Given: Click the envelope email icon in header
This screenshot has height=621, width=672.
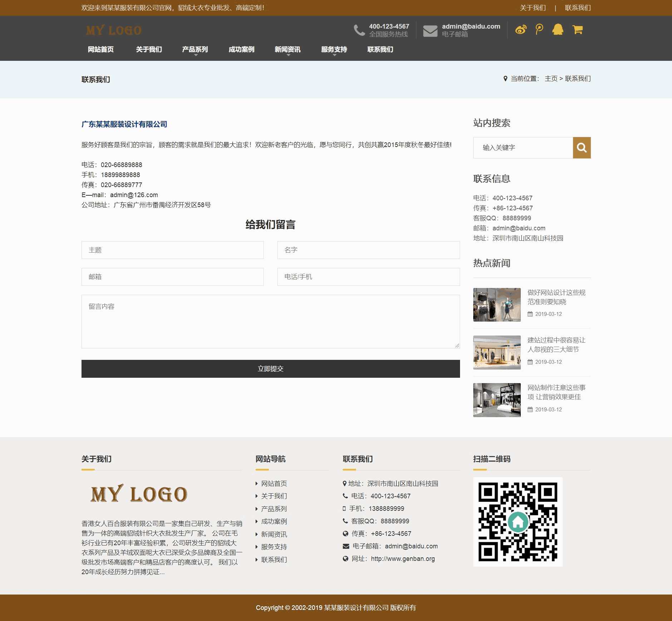Looking at the screenshot, I should pyautogui.click(x=430, y=31).
